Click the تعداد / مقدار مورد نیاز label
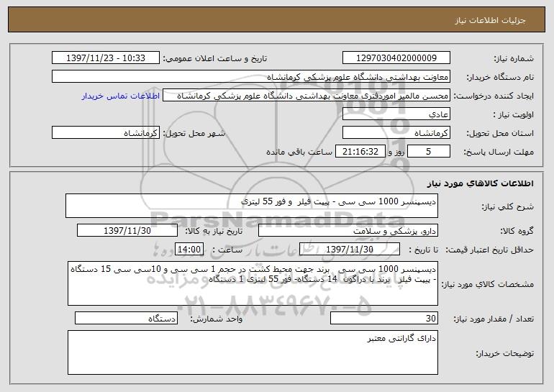The height and width of the screenshot is (392, 554). [x=494, y=319]
